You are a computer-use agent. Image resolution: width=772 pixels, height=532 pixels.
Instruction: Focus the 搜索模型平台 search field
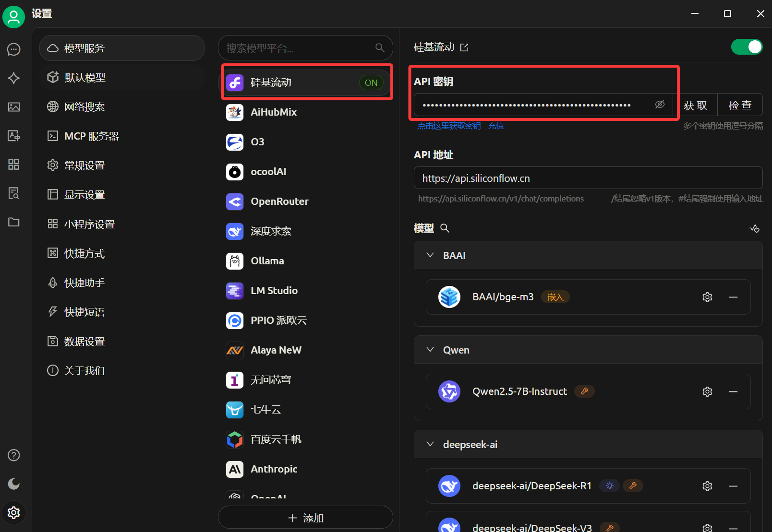(x=305, y=48)
